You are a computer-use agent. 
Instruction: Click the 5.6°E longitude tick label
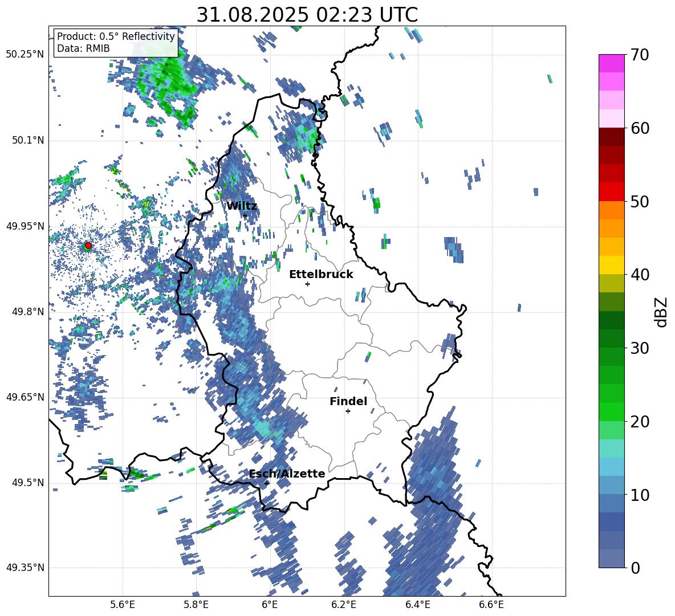(123, 605)
